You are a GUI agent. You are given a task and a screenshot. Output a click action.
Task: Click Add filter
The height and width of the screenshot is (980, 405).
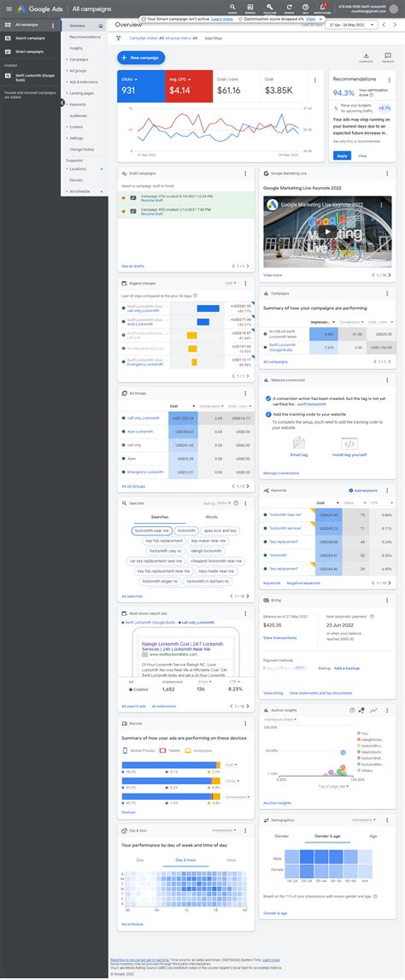point(213,38)
